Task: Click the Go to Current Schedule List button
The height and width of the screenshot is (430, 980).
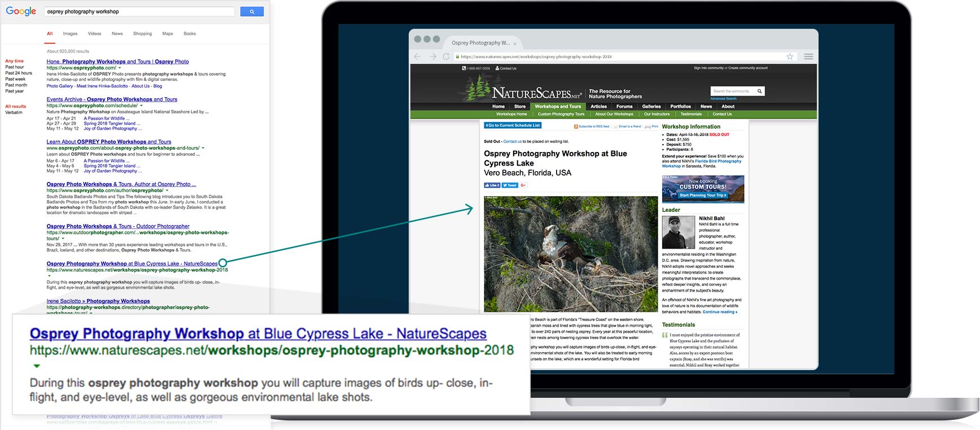Action: tap(513, 125)
